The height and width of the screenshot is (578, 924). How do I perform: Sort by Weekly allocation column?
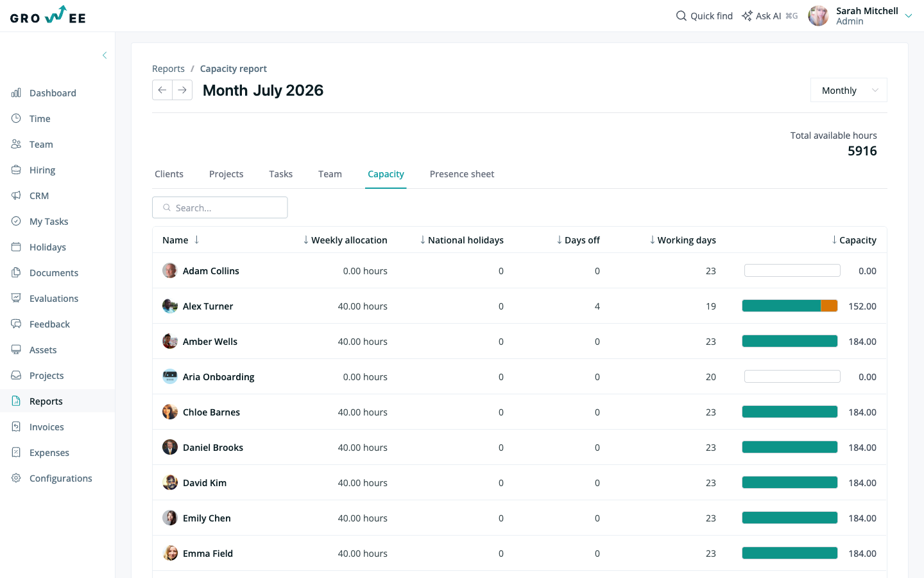coord(345,240)
